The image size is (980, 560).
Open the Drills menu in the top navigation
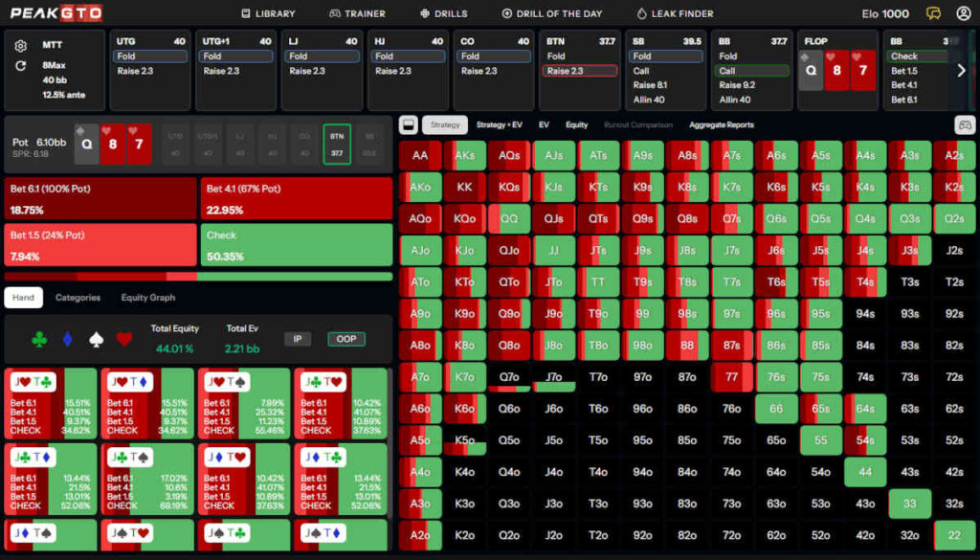pyautogui.click(x=444, y=13)
